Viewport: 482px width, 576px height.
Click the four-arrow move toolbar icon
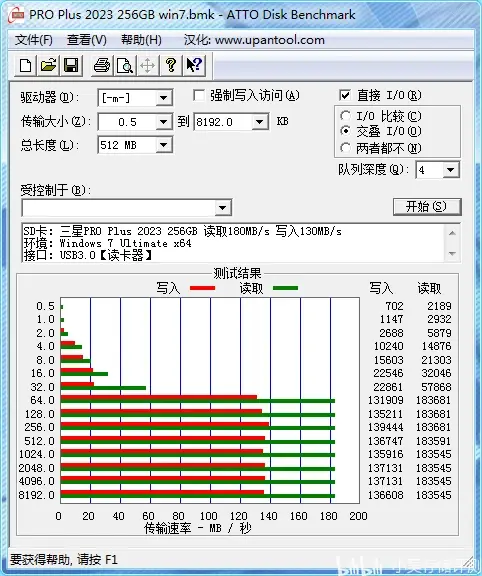coord(147,65)
